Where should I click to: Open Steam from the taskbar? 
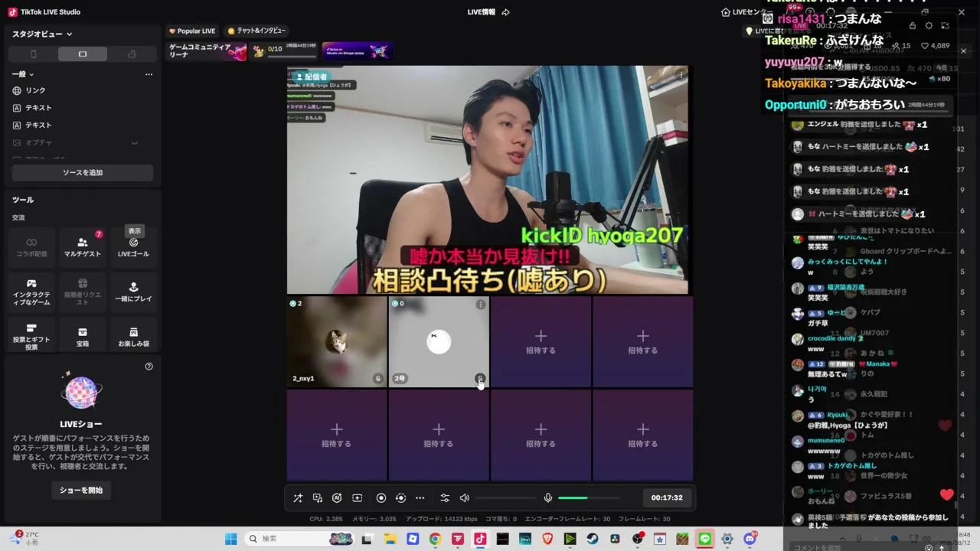593,539
